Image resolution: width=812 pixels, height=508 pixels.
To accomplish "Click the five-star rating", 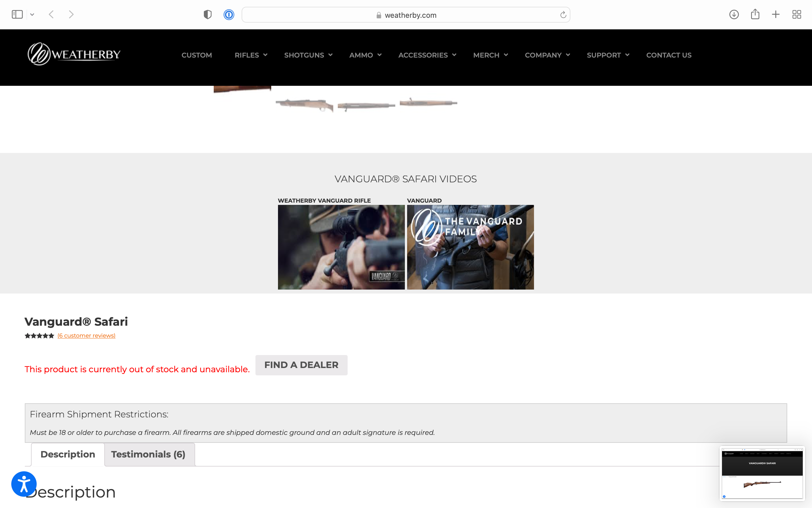I will (x=39, y=336).
